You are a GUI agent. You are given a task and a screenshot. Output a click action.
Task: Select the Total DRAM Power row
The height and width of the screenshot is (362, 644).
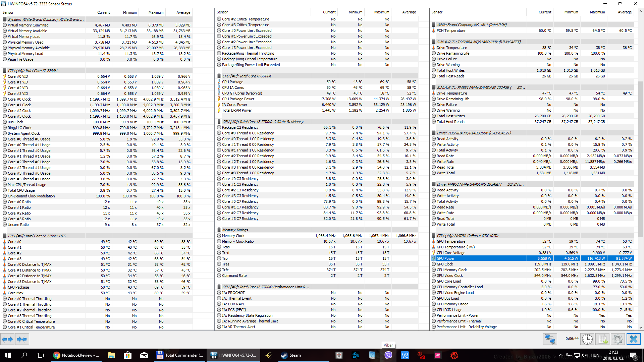tap(317, 110)
